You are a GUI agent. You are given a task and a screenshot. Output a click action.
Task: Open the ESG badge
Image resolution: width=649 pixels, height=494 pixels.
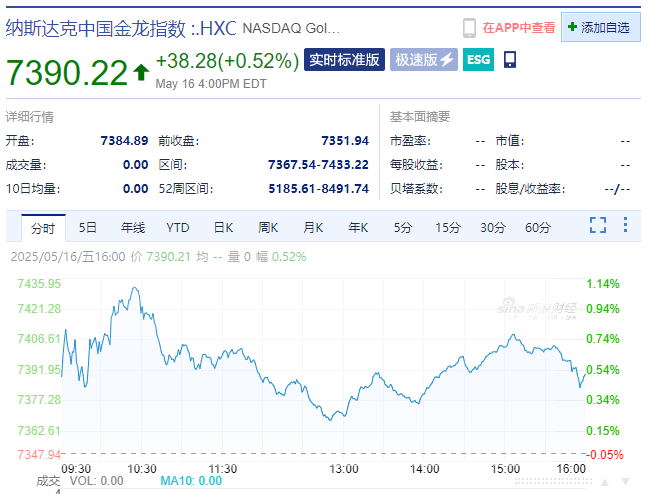click(x=478, y=60)
